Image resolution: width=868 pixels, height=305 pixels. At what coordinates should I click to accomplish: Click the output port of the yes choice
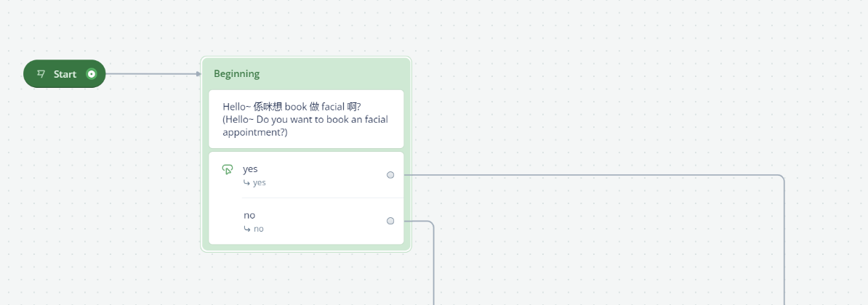click(390, 175)
